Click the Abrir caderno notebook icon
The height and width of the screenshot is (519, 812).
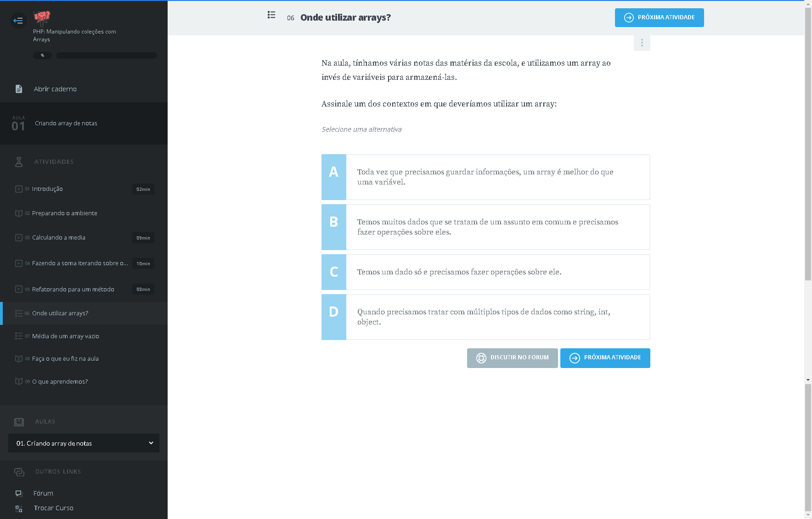point(19,89)
